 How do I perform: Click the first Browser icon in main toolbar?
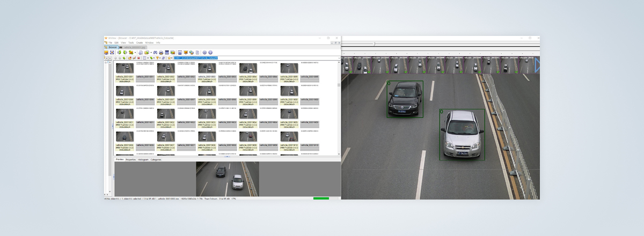106,53
